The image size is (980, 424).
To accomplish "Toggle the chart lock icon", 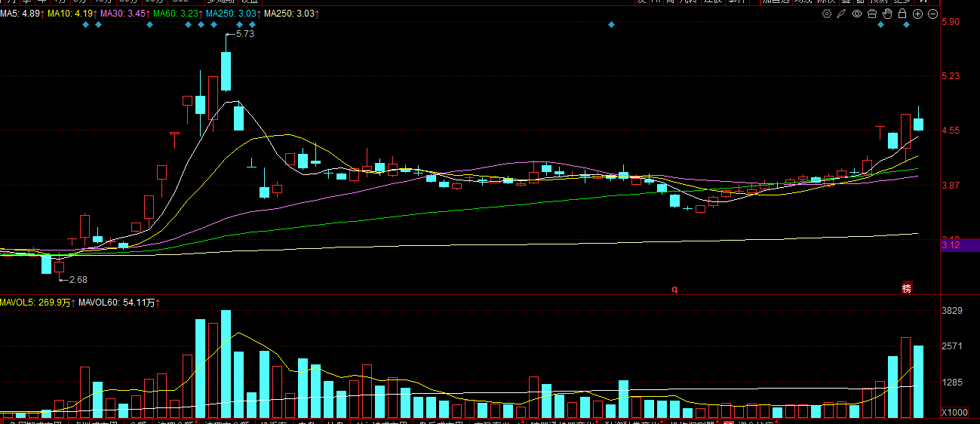I will coord(902,14).
